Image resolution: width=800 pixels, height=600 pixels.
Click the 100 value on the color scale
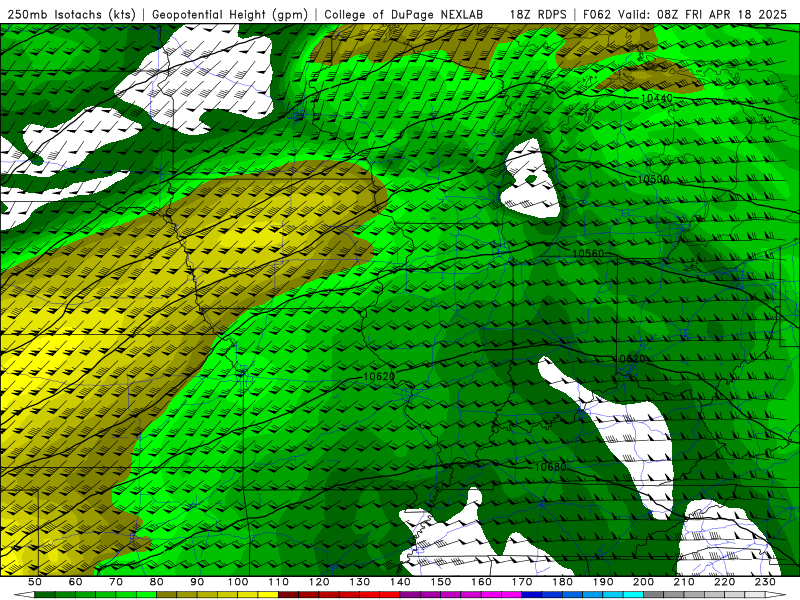click(x=238, y=582)
